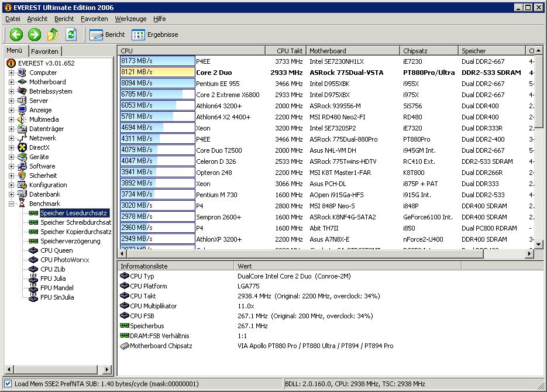Screen dimensions: 547x392
Task: Select the Benchmark hourglass icon
Action: point(22,204)
